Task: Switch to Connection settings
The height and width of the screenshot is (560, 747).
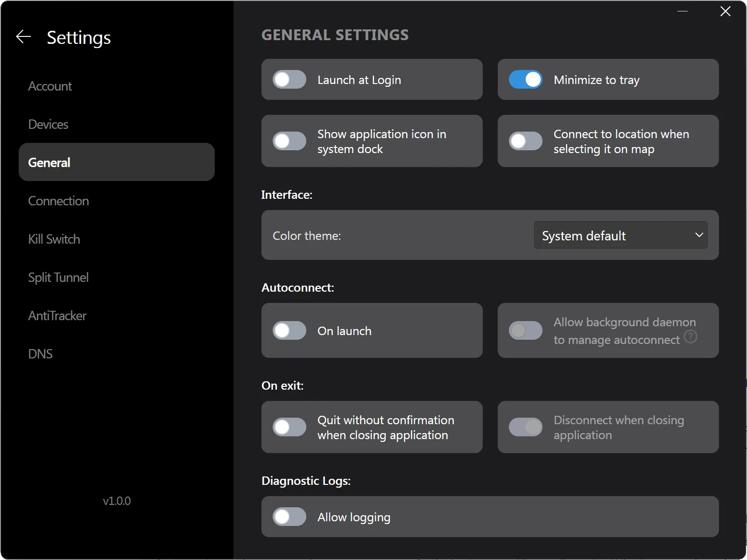Action: pos(58,201)
